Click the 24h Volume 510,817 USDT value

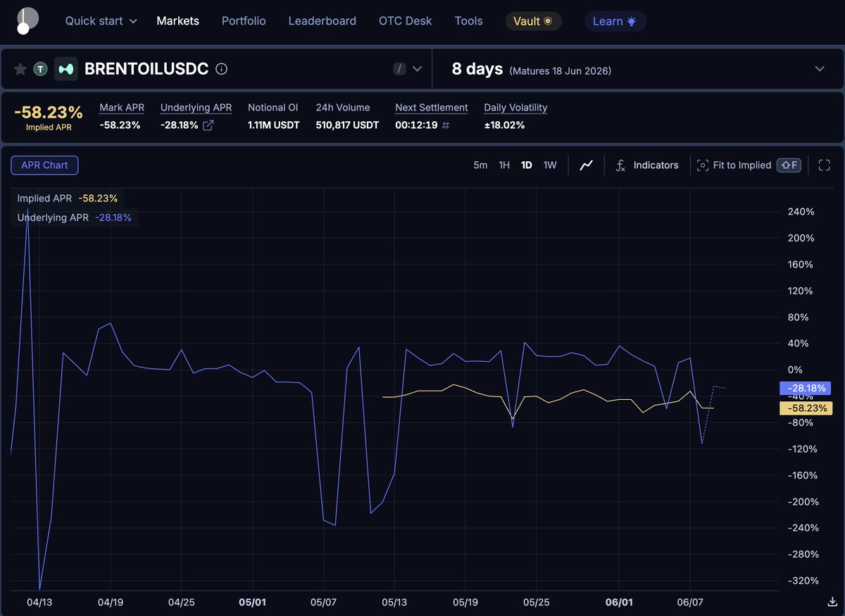tap(347, 125)
